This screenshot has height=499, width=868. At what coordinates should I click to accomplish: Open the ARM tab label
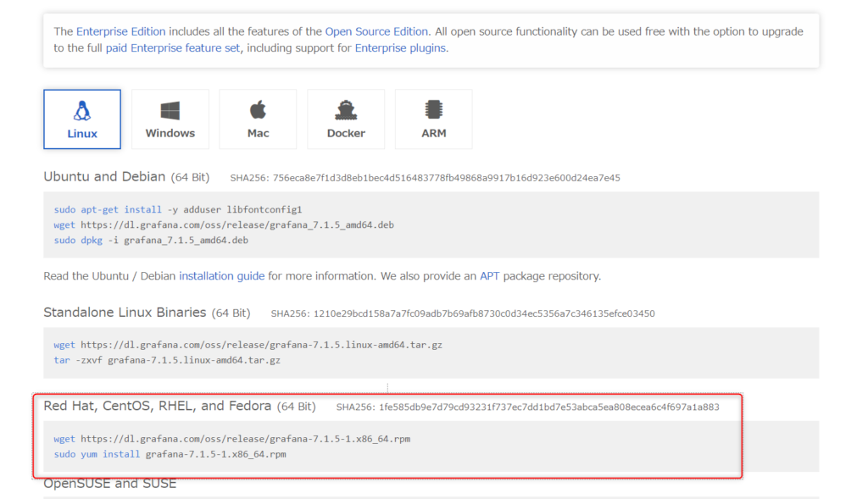[x=433, y=133]
